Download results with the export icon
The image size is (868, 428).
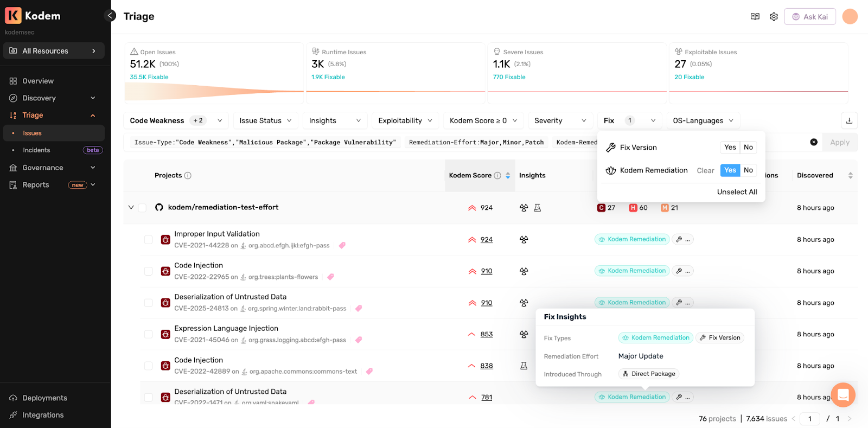(849, 120)
